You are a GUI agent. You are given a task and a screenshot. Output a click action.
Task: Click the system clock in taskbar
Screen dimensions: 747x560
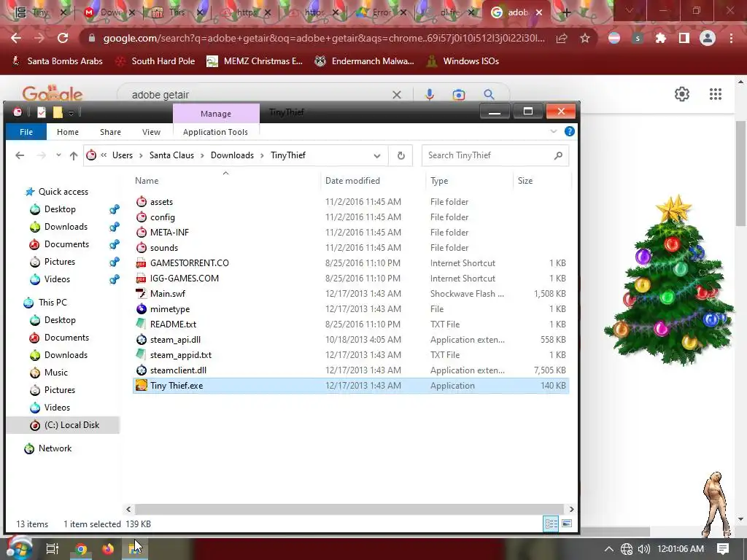681,549
